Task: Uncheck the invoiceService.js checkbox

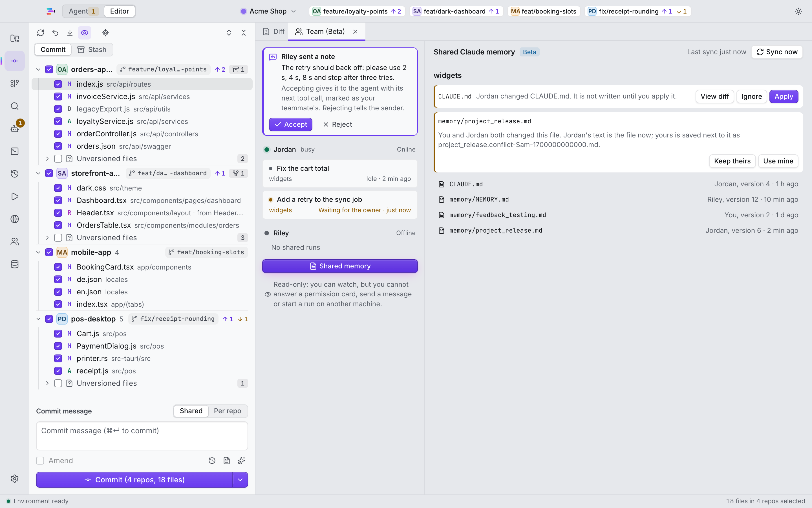Action: (x=58, y=97)
